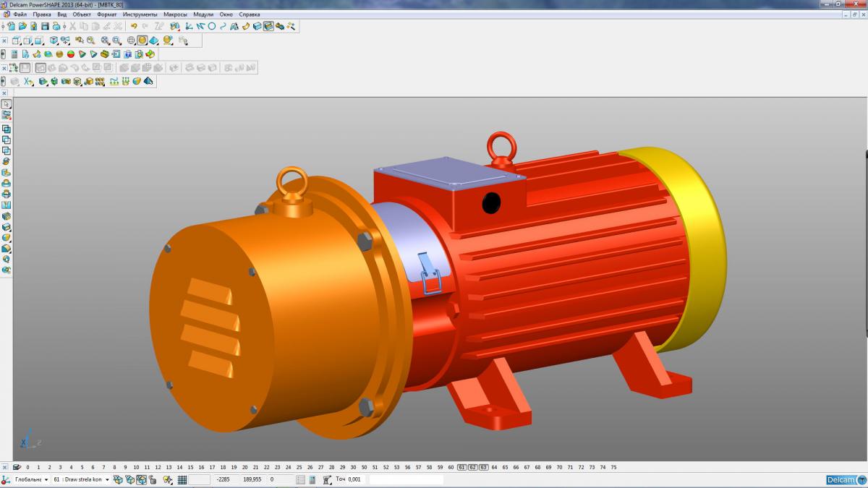The width and height of the screenshot is (868, 488).
Task: Click the Delcam logo button
Action: [846, 480]
